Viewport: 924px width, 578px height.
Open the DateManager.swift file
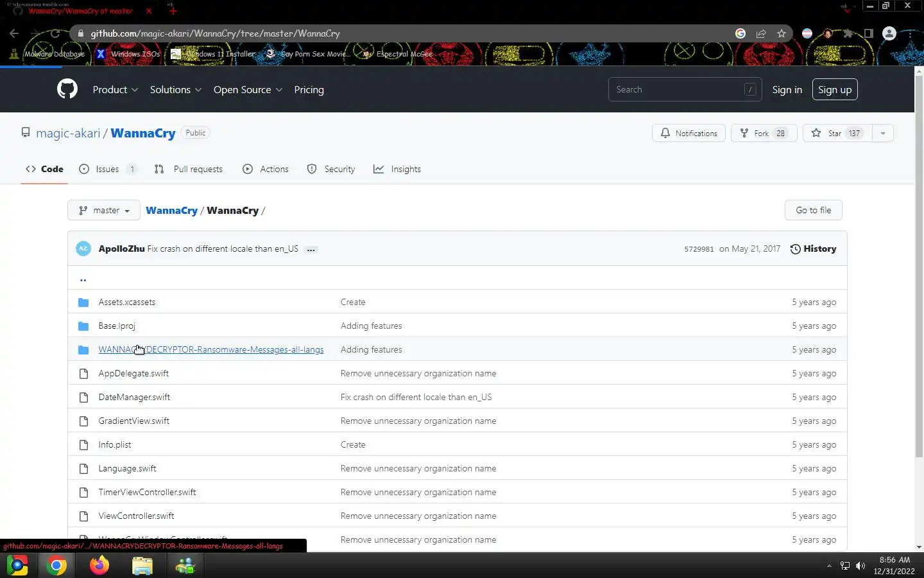click(134, 397)
